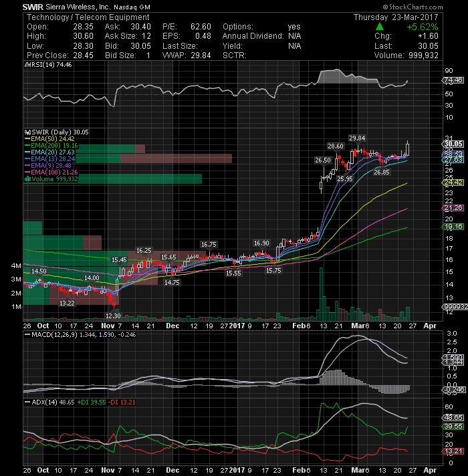
Task: Click the 25.95 low price annotation
Action: click(345, 179)
